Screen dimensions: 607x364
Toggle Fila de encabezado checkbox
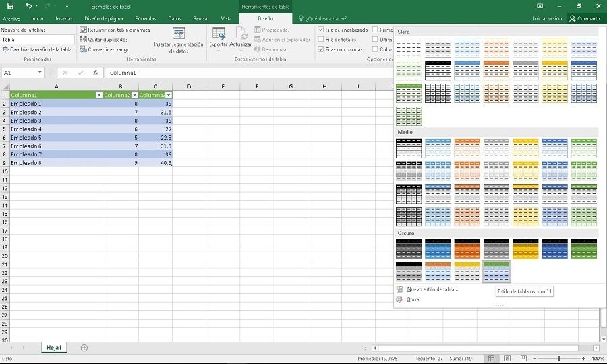click(x=321, y=30)
